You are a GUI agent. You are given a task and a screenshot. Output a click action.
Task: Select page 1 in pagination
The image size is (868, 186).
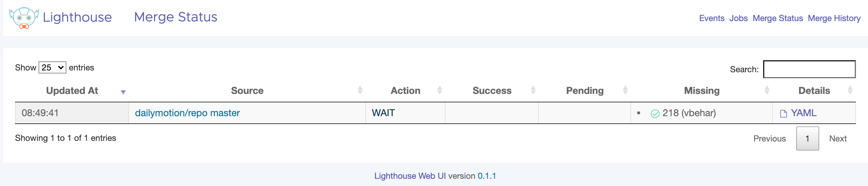coord(807,138)
